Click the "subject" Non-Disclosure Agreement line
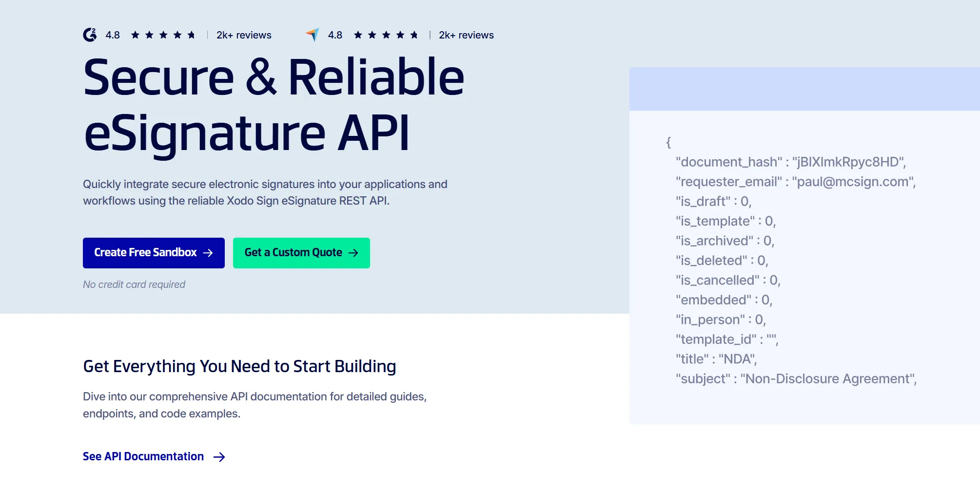The width and height of the screenshot is (980, 490). [796, 379]
